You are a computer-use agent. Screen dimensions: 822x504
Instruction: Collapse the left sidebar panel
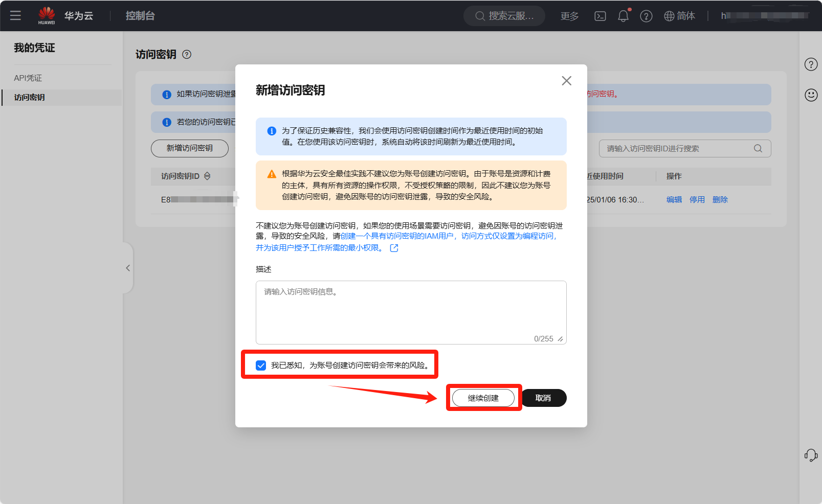tap(128, 268)
